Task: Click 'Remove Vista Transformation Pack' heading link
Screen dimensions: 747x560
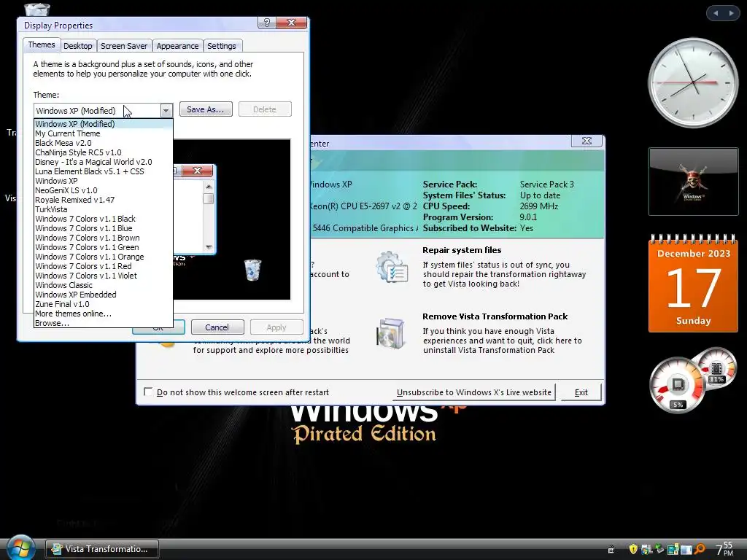Action: point(495,316)
